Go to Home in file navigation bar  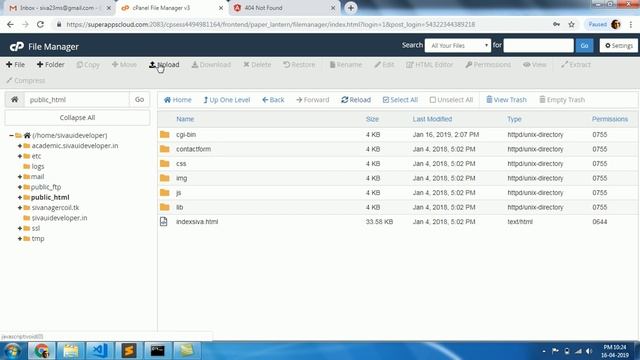[x=178, y=100]
